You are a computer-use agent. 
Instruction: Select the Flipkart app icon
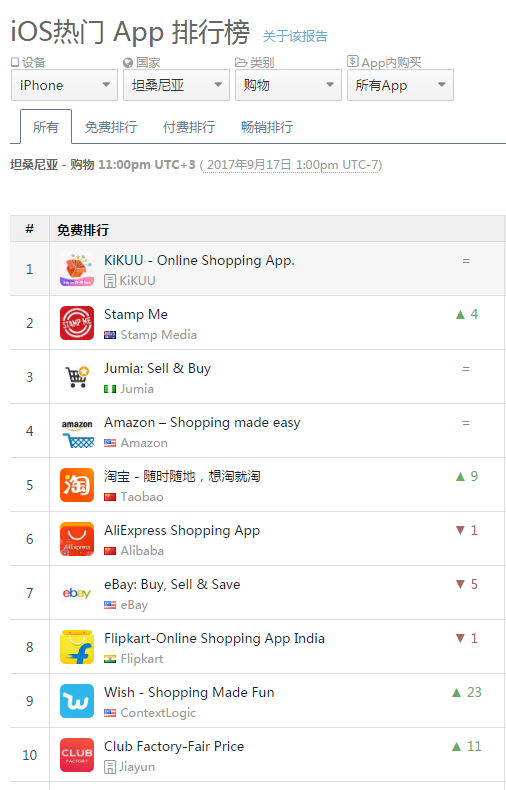(77, 646)
